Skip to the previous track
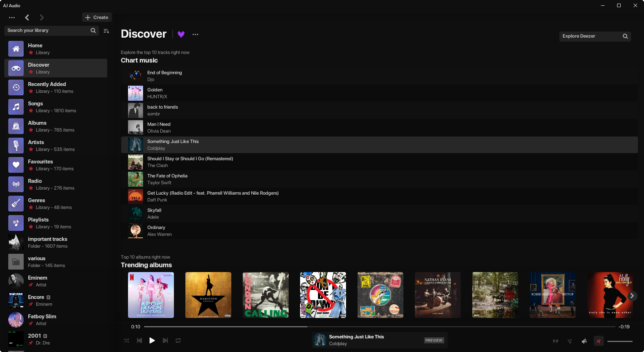Screen dimensions: 644x352 tap(139, 341)
